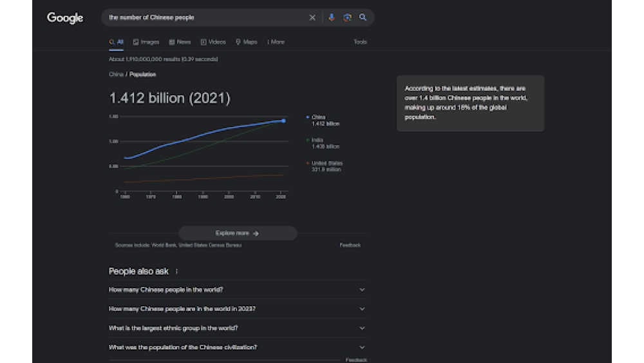Expand "How many Chinese people in the world?"
Screen dimensions: 644x363
coord(237,290)
